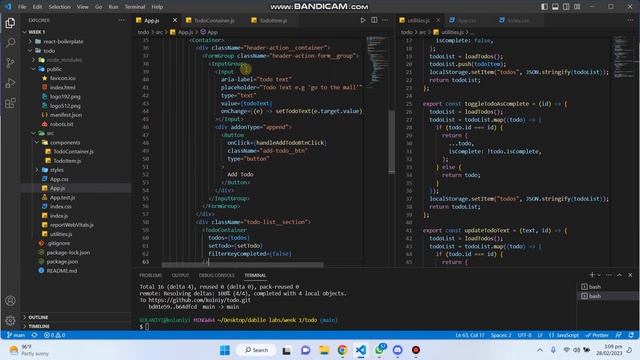Screen dimensions: 640x360
Task: Expand the TIMELINE section
Action: coord(39,326)
